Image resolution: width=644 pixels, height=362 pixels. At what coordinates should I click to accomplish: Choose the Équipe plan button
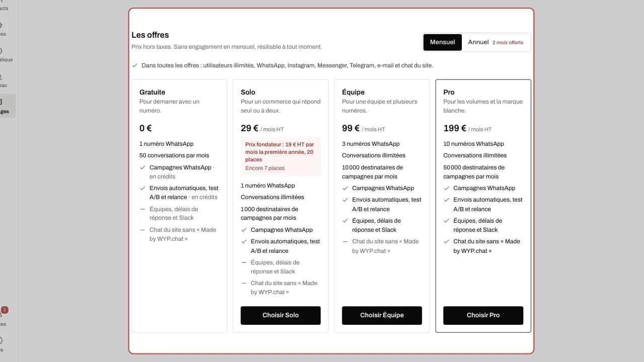382,315
